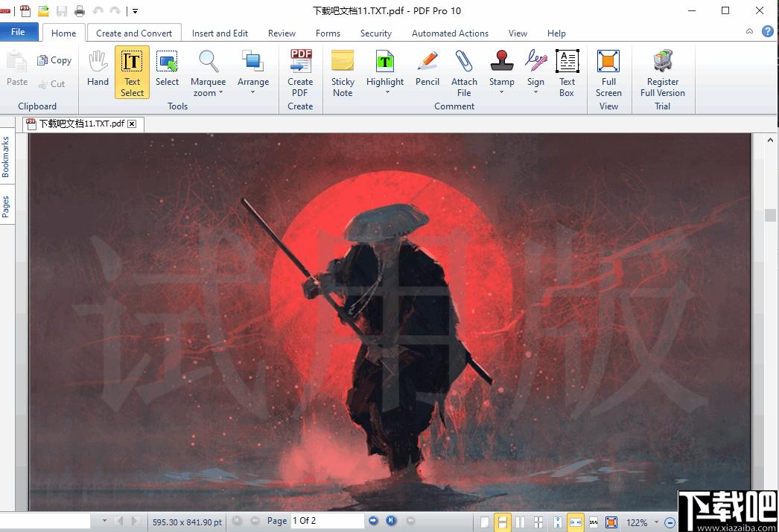Open the Help ribbon tab

[556, 33]
